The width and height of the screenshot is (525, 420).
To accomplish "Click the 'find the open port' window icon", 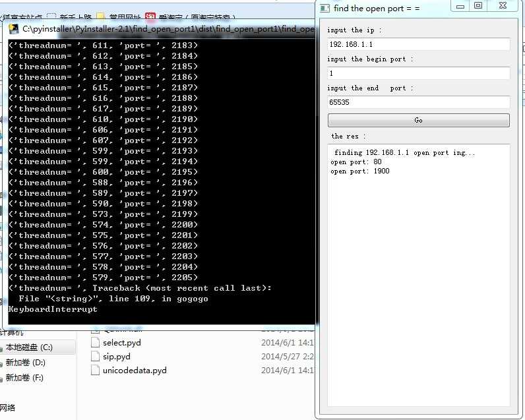I will coord(324,8).
